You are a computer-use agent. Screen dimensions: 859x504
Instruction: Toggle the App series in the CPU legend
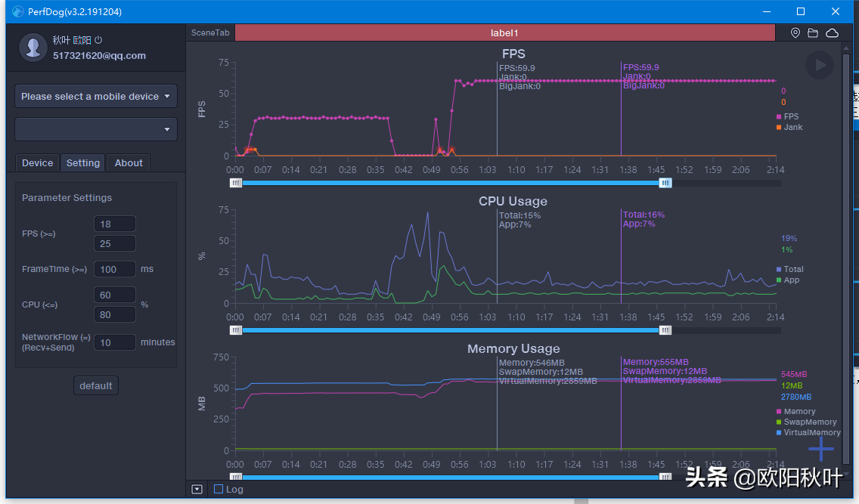pyautogui.click(x=788, y=280)
